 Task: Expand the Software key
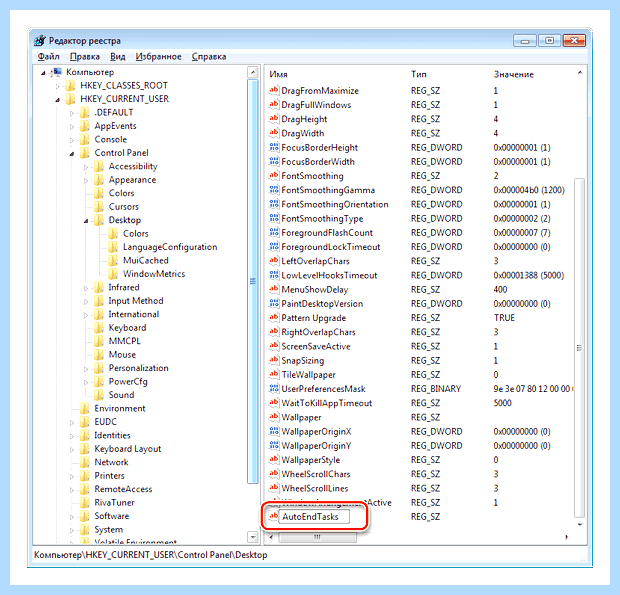point(72,517)
